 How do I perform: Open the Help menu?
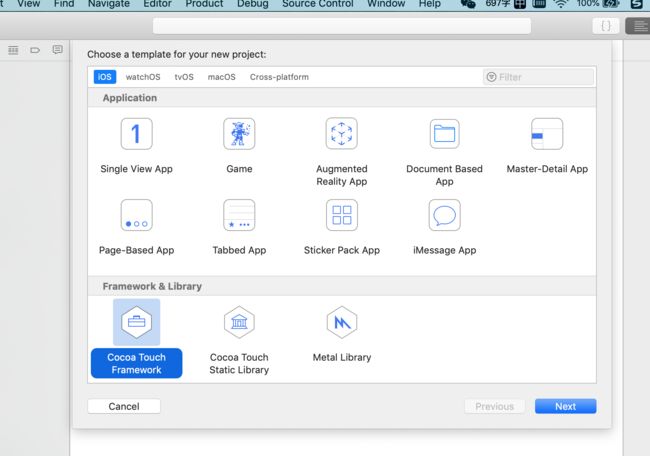429,4
